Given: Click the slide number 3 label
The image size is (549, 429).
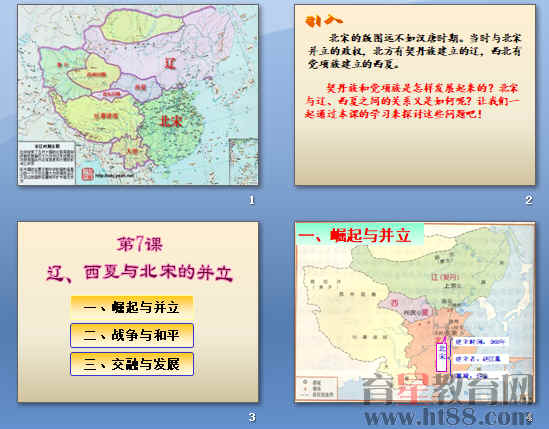Looking at the screenshot, I should point(252,417).
